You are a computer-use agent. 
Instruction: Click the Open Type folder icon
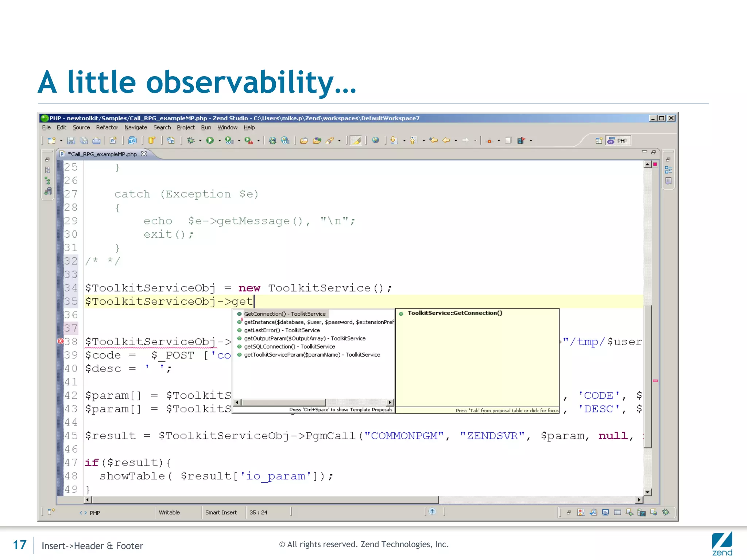coord(304,140)
